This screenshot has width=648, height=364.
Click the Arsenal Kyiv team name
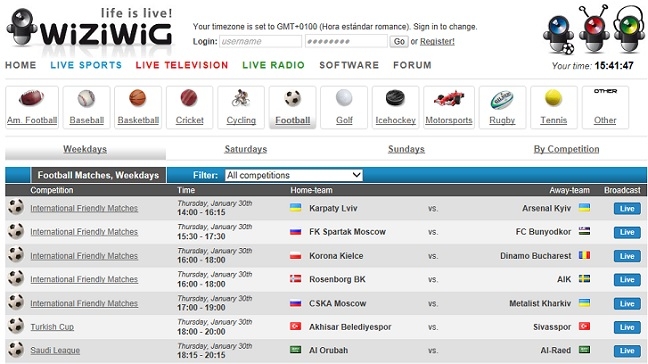tap(546, 208)
